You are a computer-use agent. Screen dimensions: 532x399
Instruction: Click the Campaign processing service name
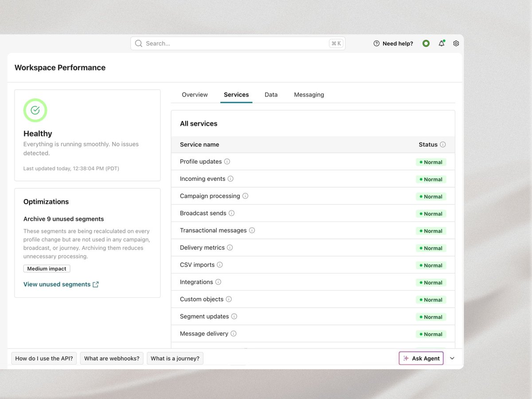[x=210, y=196]
